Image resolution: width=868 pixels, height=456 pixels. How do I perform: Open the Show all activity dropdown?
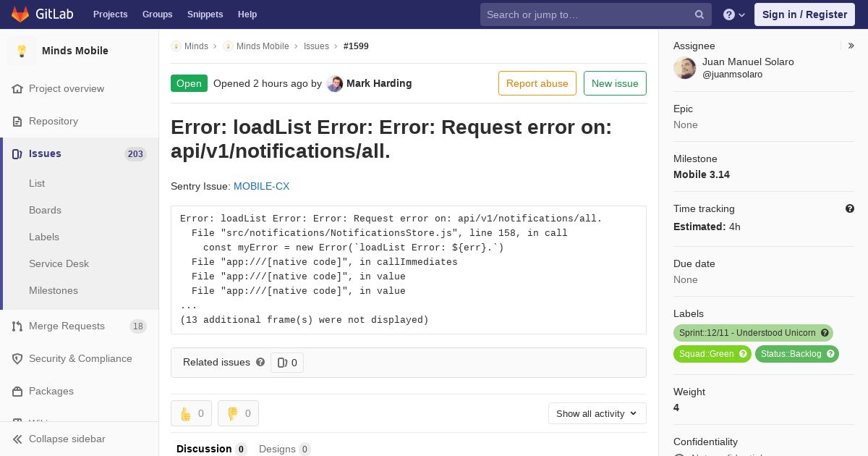pos(597,413)
